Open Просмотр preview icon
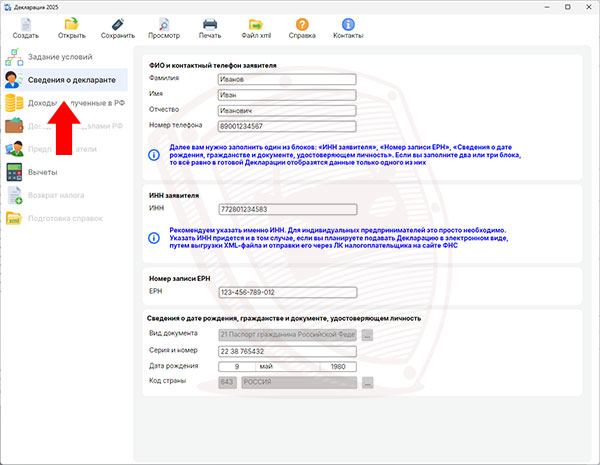Viewport: 600px width, 465px height. (x=163, y=24)
